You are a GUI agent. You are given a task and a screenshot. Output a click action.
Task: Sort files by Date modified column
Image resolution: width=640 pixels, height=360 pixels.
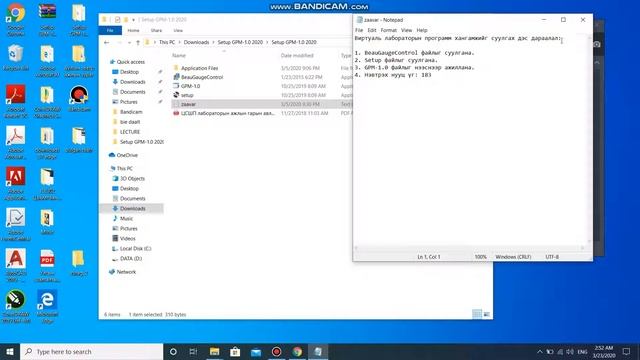pyautogui.click(x=297, y=55)
